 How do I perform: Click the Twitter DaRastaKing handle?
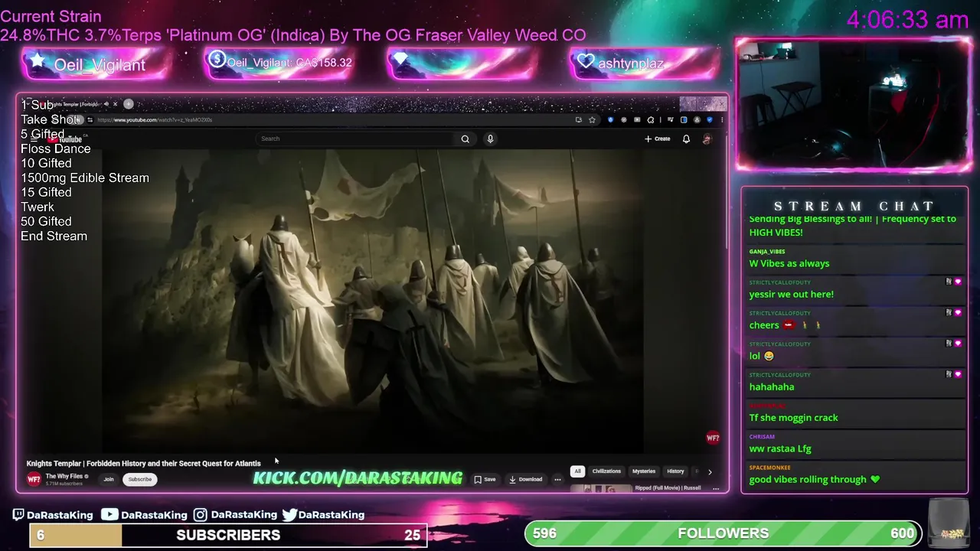331,514
